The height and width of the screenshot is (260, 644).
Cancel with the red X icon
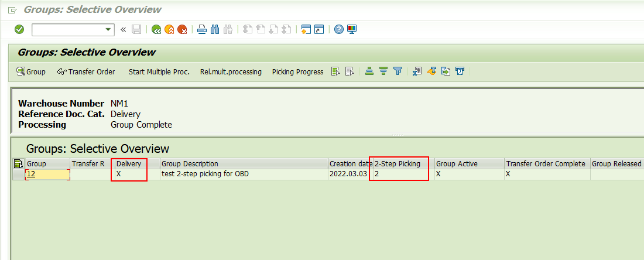tap(182, 30)
